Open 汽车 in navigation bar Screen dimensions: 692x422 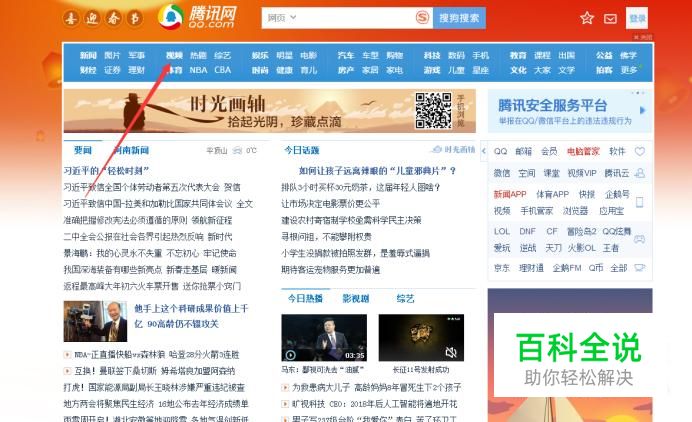(346, 56)
